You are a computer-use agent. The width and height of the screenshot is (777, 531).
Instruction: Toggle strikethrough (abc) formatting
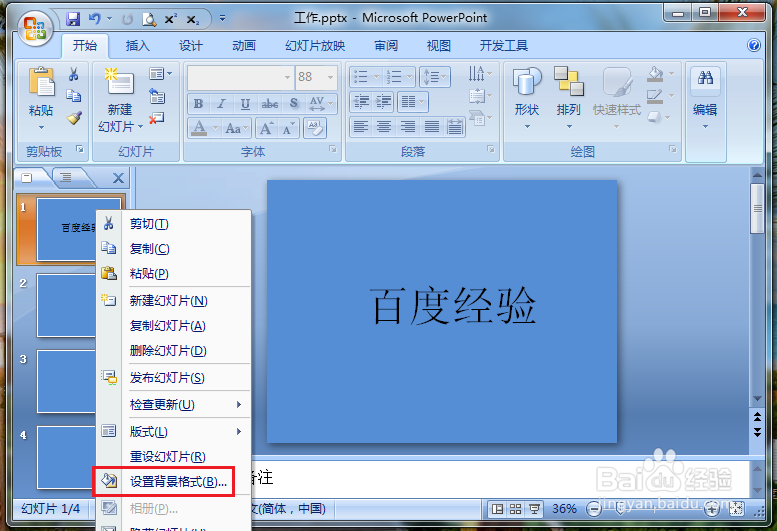270,104
